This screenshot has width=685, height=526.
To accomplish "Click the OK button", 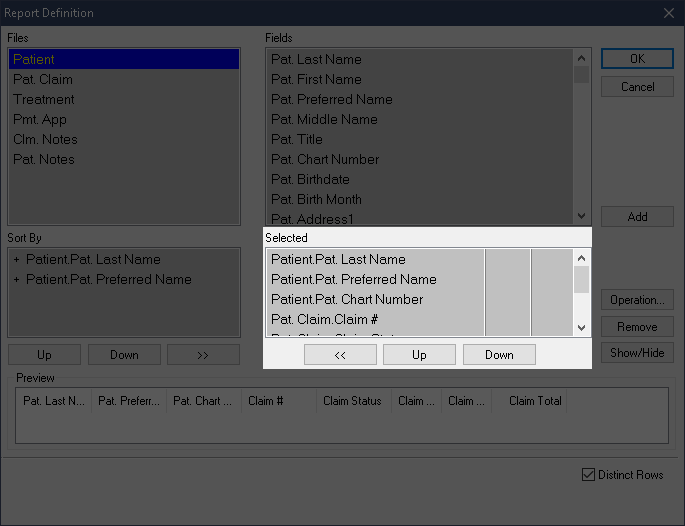I will pos(637,59).
